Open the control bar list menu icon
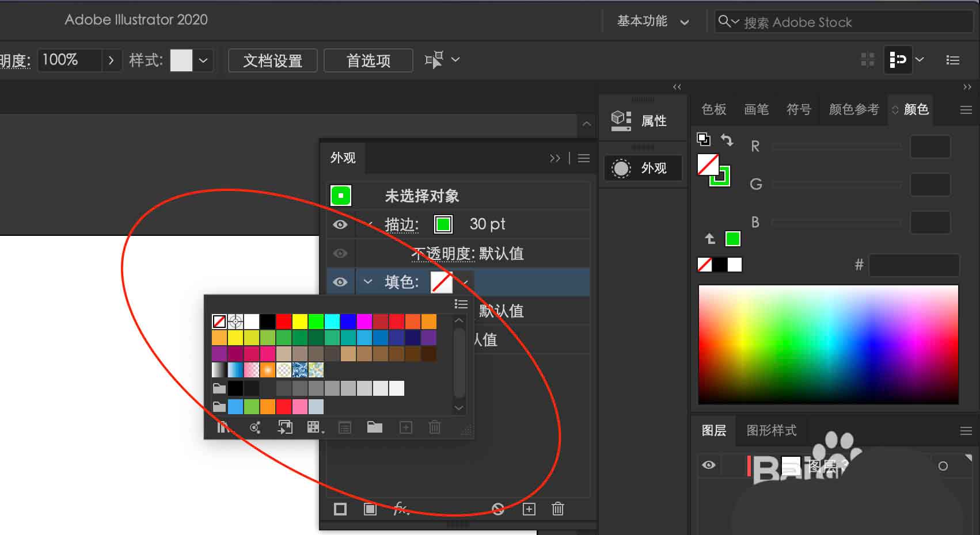The image size is (980, 535). 953,60
